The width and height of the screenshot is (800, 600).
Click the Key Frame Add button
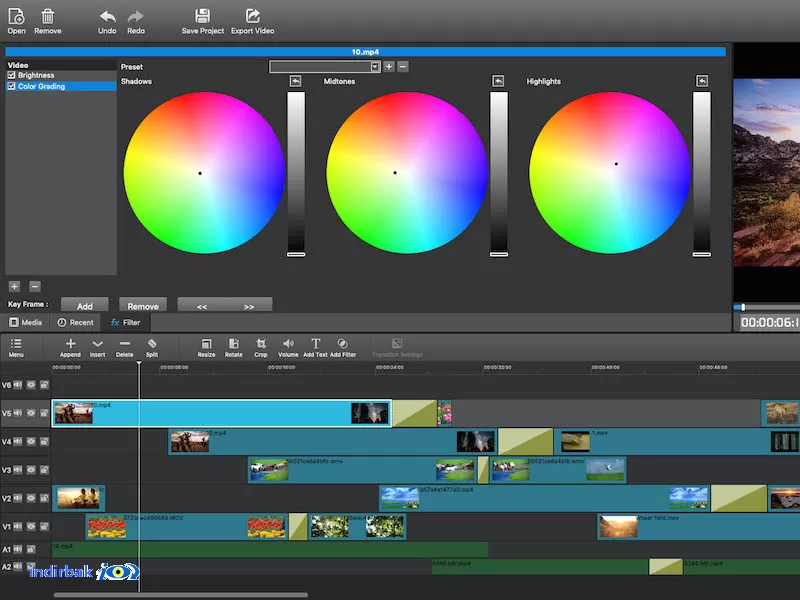tap(85, 305)
